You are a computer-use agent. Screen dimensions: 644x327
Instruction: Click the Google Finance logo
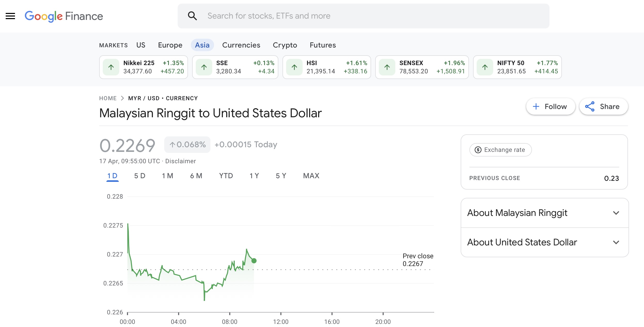click(x=64, y=16)
